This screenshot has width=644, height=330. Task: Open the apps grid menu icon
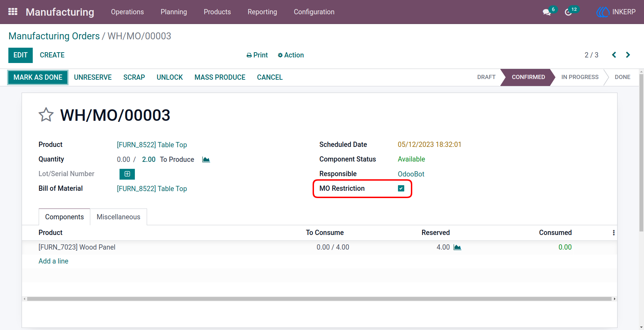point(13,12)
